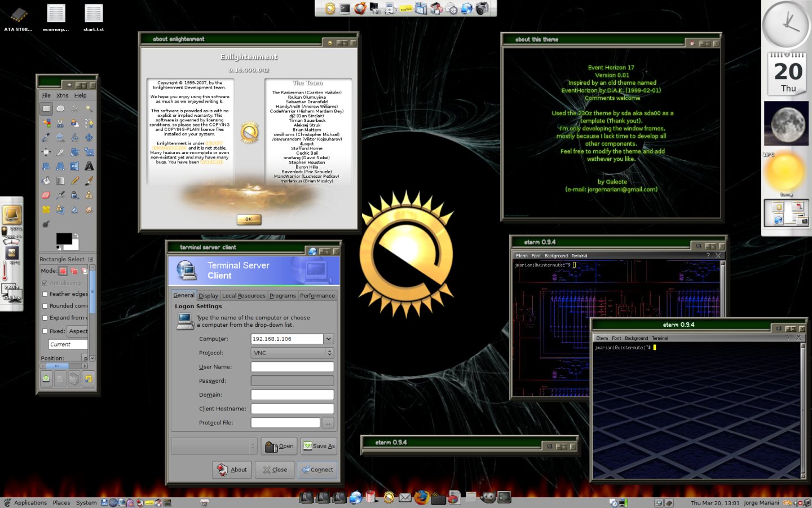Screen dimensions: 812x508
Task: Select the Smudge finger tool
Action: (89, 209)
